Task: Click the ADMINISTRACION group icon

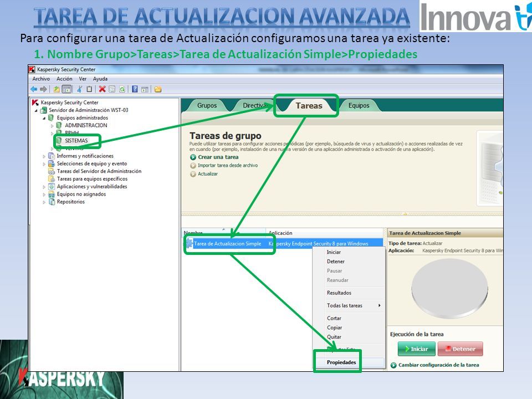Action: (x=59, y=126)
